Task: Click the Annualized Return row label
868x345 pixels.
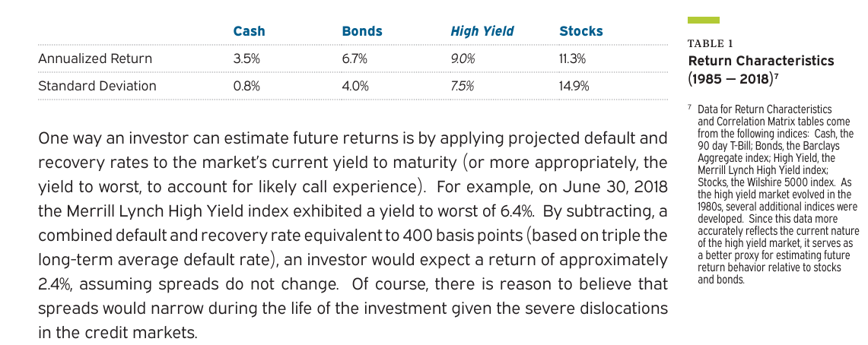Action: click(x=95, y=59)
